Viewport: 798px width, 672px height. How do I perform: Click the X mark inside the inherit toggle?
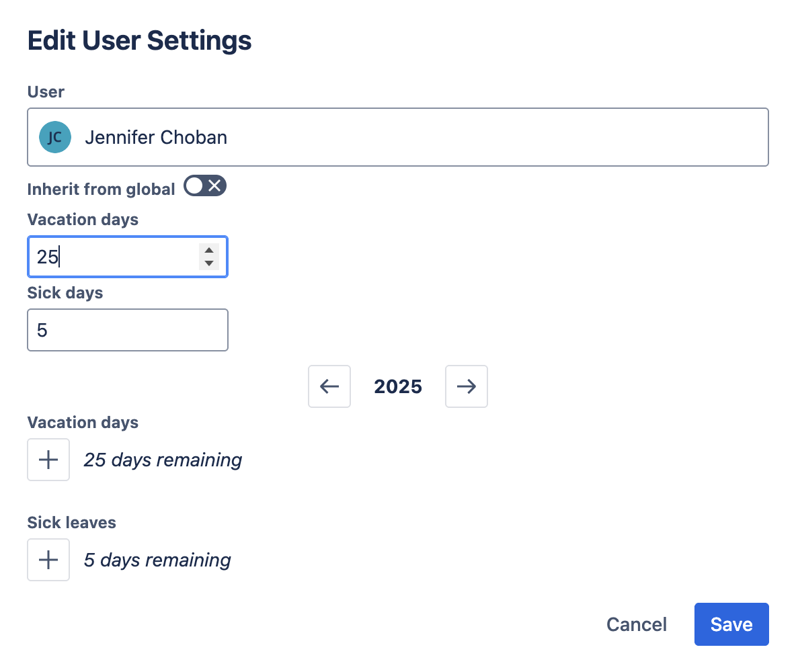tap(214, 186)
